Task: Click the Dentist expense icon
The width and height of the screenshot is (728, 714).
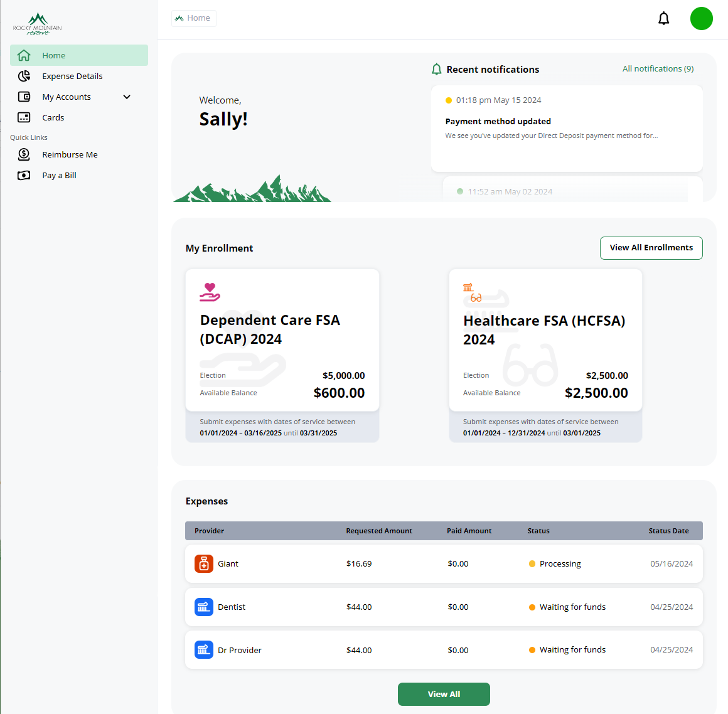Action: [204, 607]
